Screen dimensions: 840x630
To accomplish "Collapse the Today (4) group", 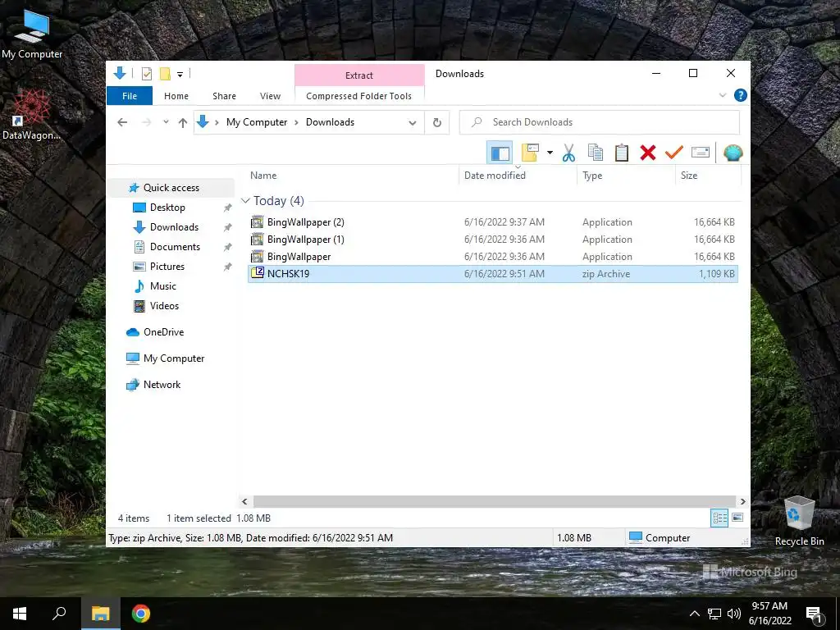I will coord(245,201).
